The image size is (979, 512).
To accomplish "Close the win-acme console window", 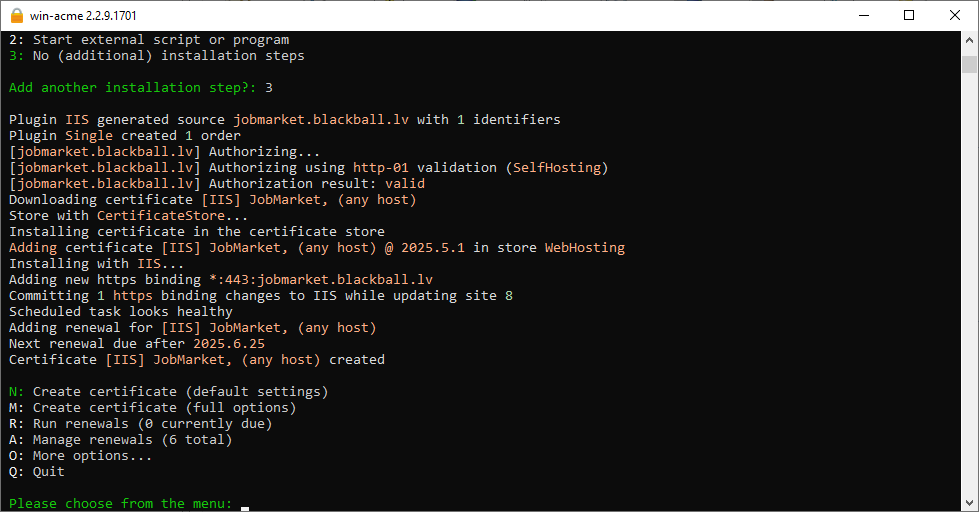I will [955, 16].
